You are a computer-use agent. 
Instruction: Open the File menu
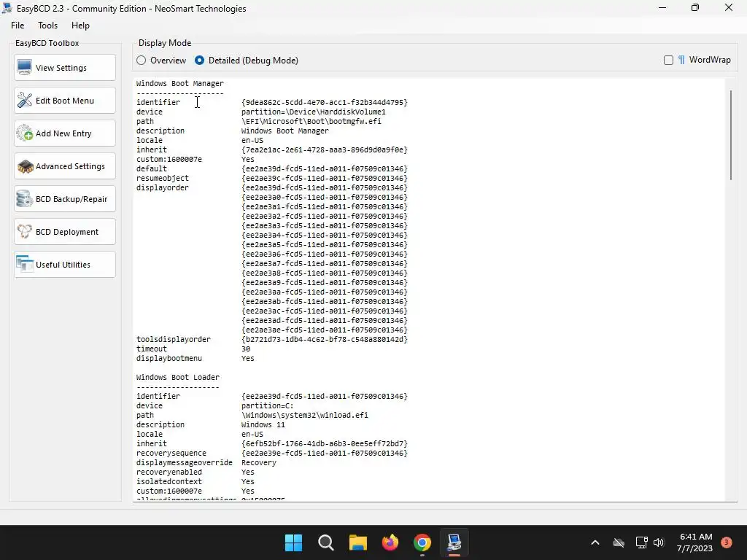pos(18,26)
